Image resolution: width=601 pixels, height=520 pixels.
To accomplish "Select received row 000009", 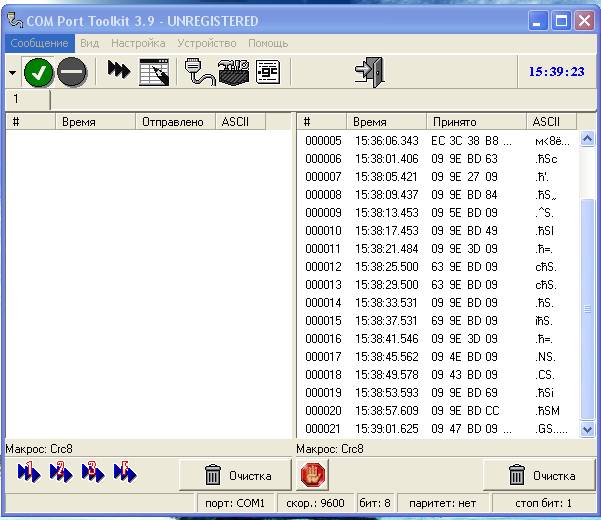I will point(437,213).
